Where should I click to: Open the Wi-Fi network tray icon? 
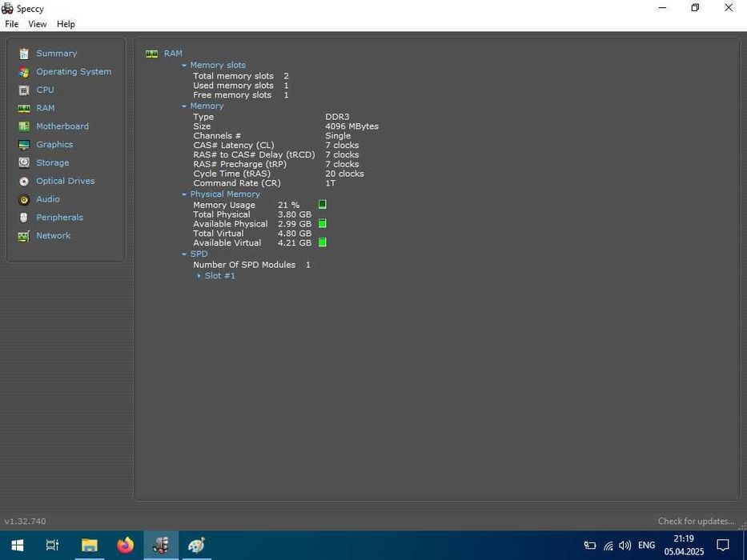point(608,546)
